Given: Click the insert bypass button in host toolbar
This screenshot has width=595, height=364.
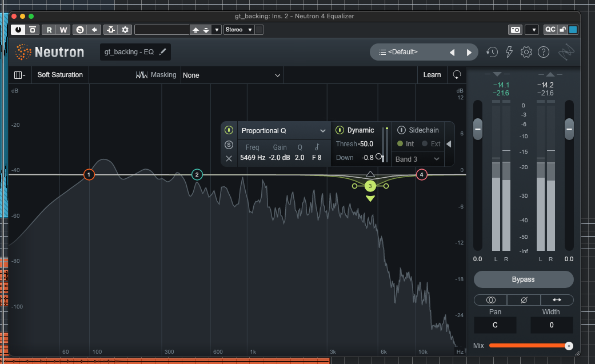Looking at the screenshot, I should 33,30.
